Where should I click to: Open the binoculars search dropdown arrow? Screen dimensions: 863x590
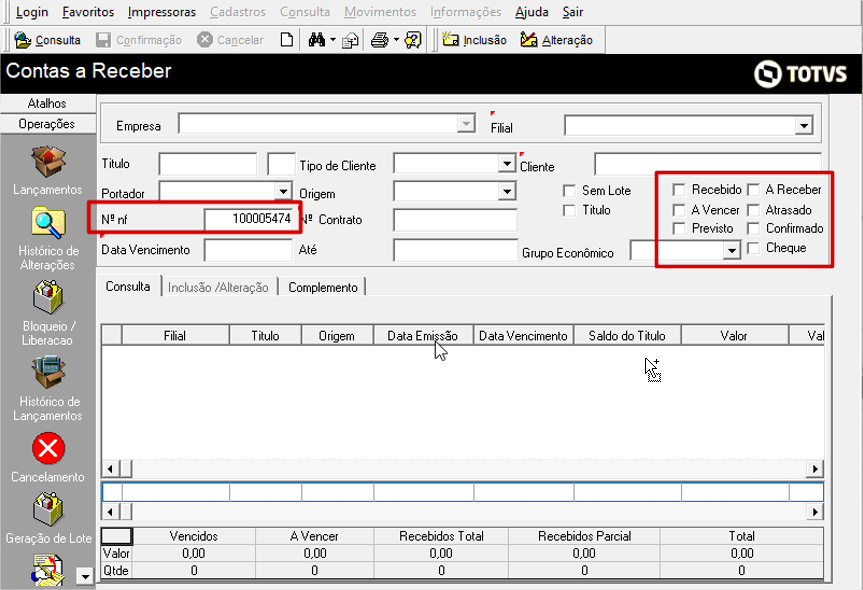[332, 40]
